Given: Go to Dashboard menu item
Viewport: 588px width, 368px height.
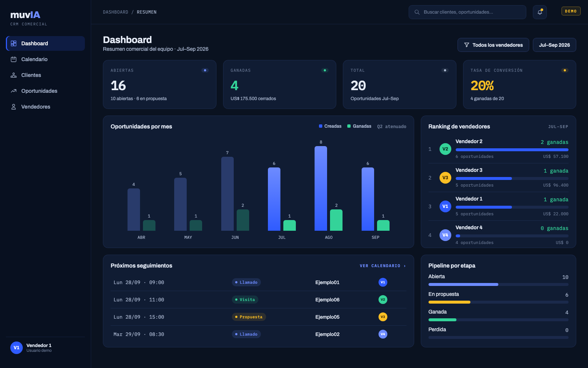Looking at the screenshot, I should pyautogui.click(x=46, y=43).
